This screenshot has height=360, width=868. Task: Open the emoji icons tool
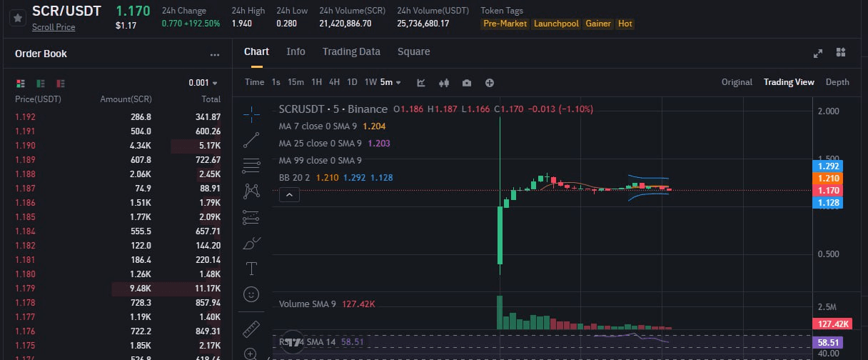coord(251,294)
